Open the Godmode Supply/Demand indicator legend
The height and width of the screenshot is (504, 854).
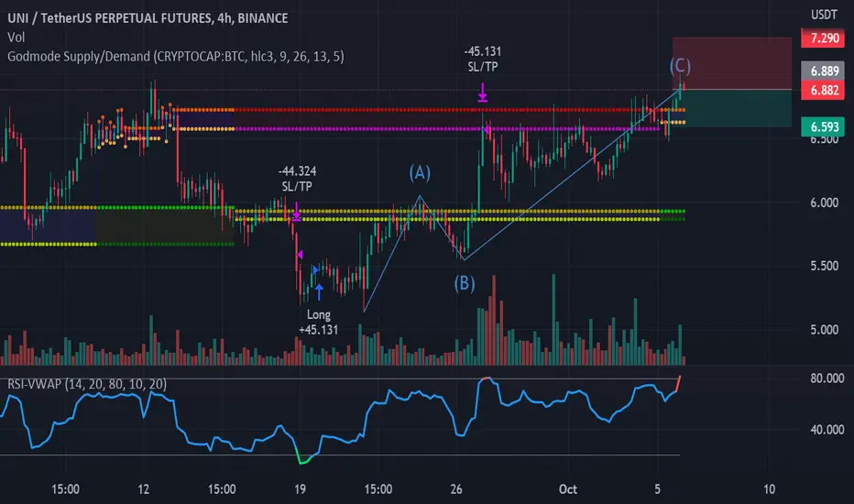(x=175, y=57)
